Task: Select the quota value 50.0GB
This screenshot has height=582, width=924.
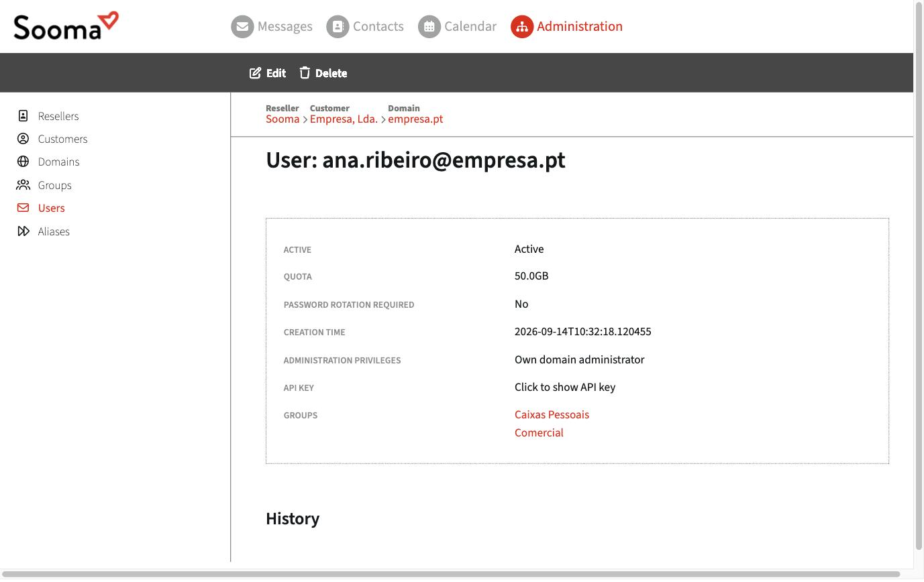Action: tap(531, 276)
